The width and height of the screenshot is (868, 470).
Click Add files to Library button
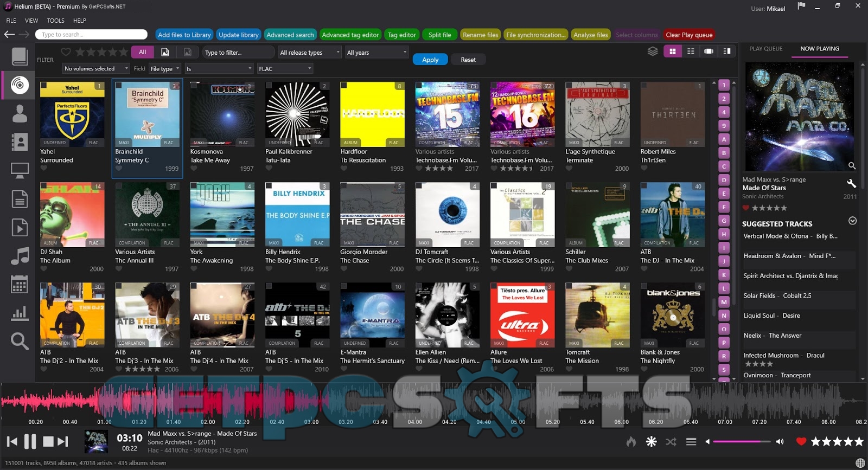click(184, 35)
